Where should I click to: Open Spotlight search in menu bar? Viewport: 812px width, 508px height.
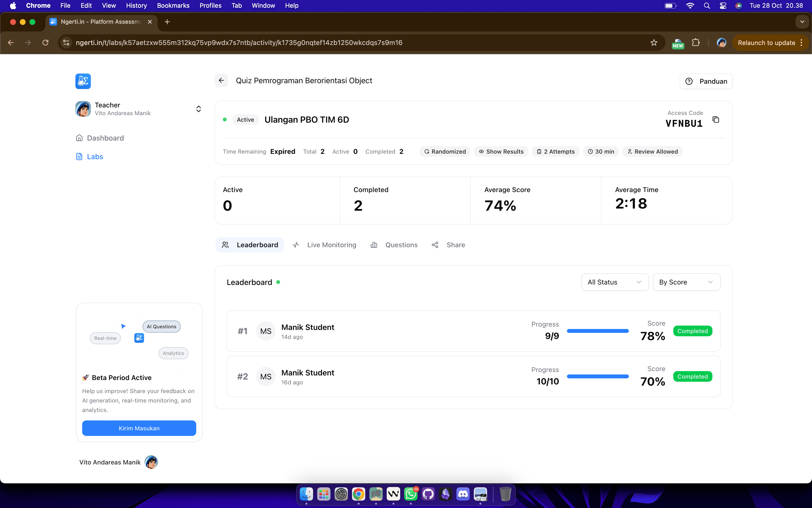pos(707,5)
